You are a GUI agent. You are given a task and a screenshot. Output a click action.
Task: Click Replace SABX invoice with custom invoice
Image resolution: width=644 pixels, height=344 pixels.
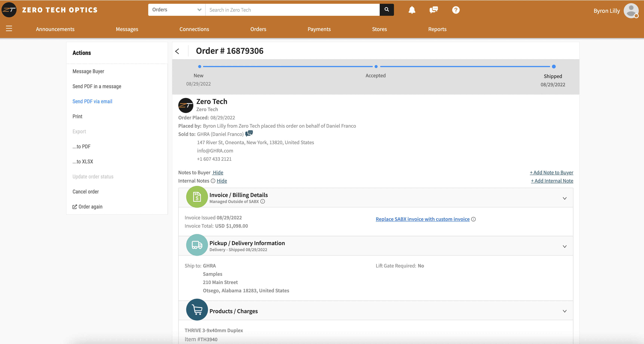click(x=423, y=219)
